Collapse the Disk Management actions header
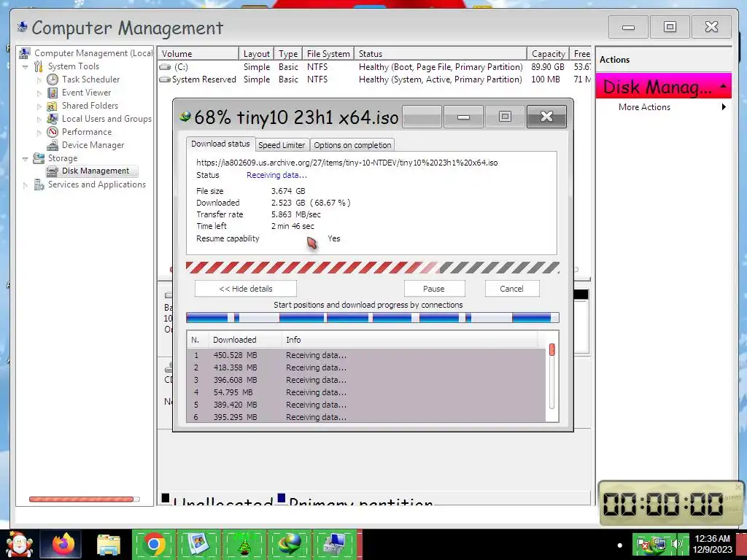 [x=723, y=86]
